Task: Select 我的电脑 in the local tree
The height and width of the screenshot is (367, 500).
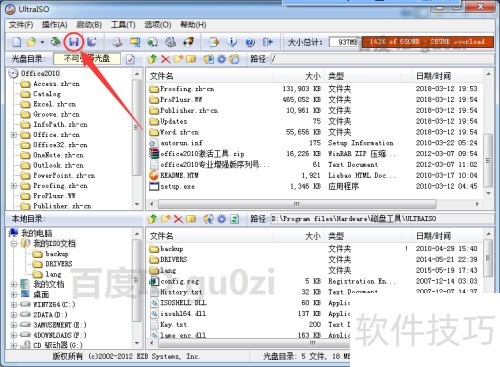Action: 37,233
